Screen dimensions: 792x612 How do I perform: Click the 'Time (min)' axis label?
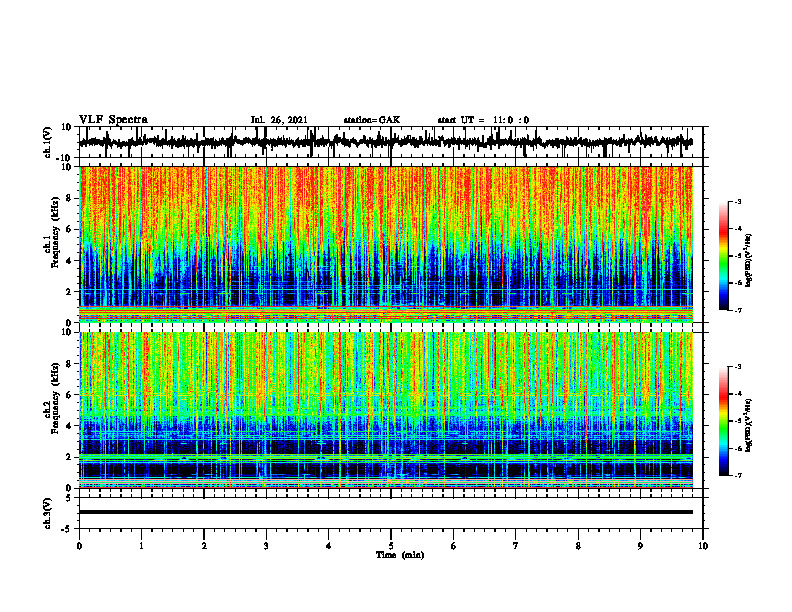click(x=400, y=555)
